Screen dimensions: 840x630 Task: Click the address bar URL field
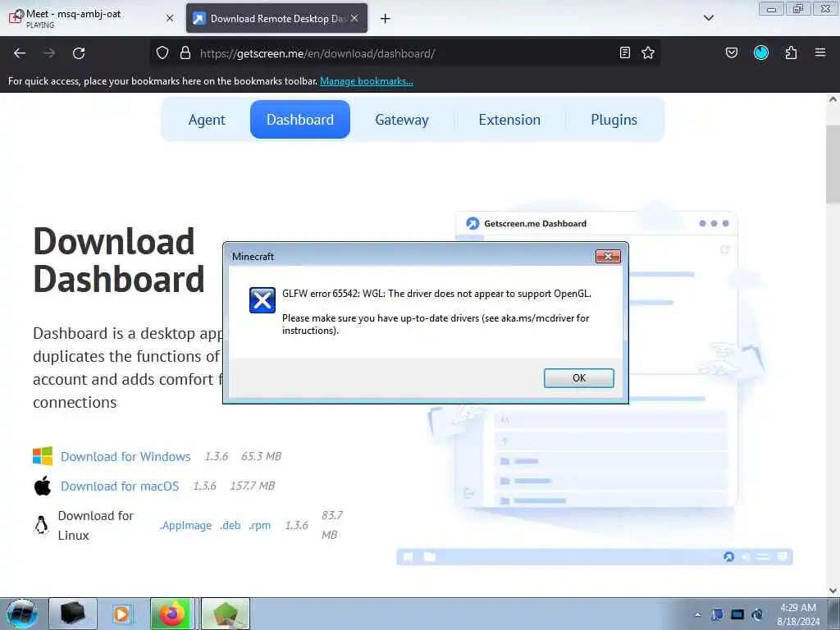[x=404, y=53]
